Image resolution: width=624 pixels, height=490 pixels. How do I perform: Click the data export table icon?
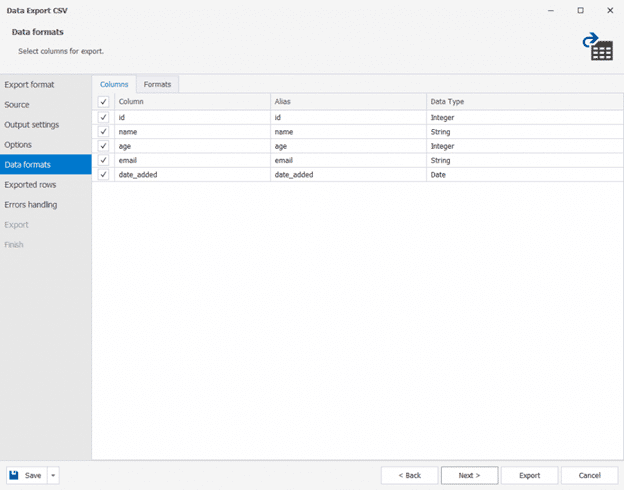599,46
